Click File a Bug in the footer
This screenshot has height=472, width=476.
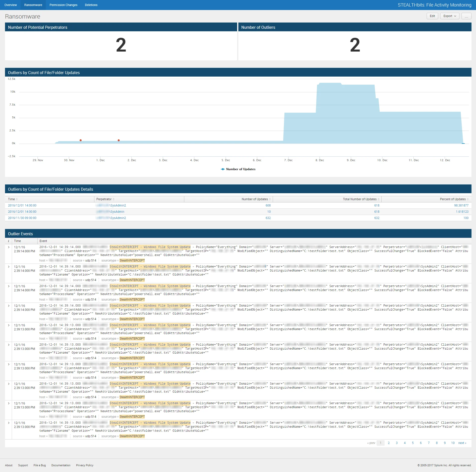point(40,465)
